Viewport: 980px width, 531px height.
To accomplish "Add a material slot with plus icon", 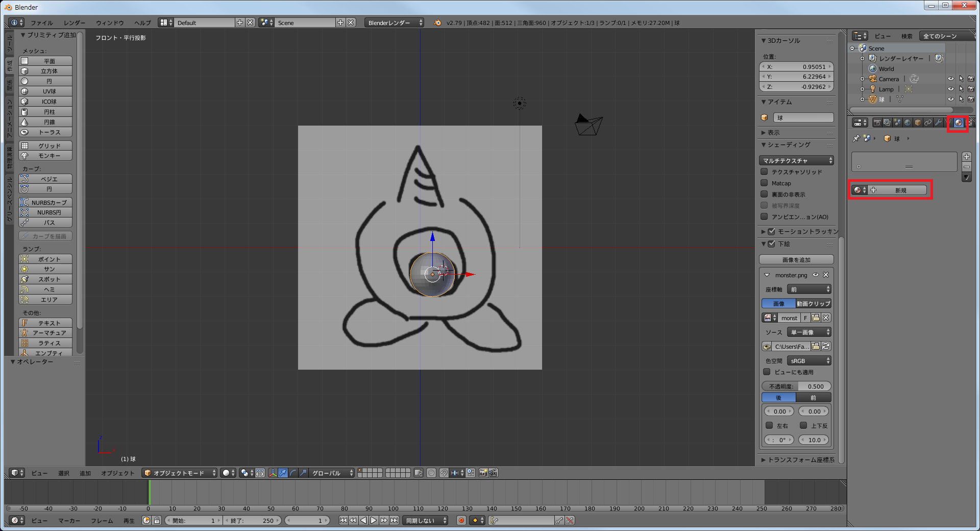I will [x=966, y=157].
